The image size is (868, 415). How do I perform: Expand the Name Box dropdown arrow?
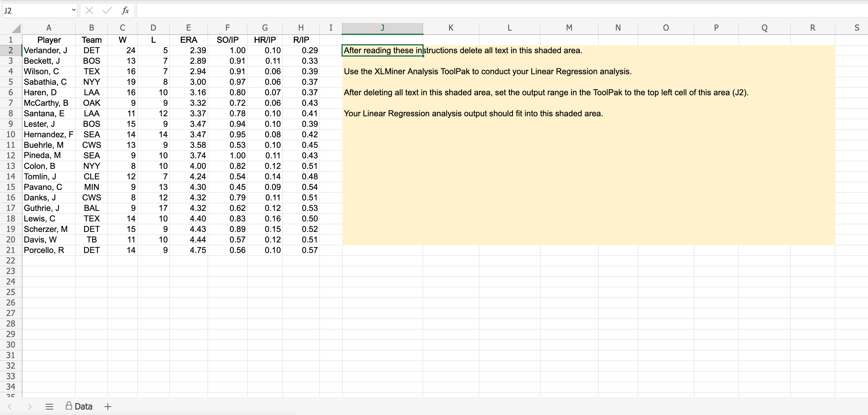[74, 11]
